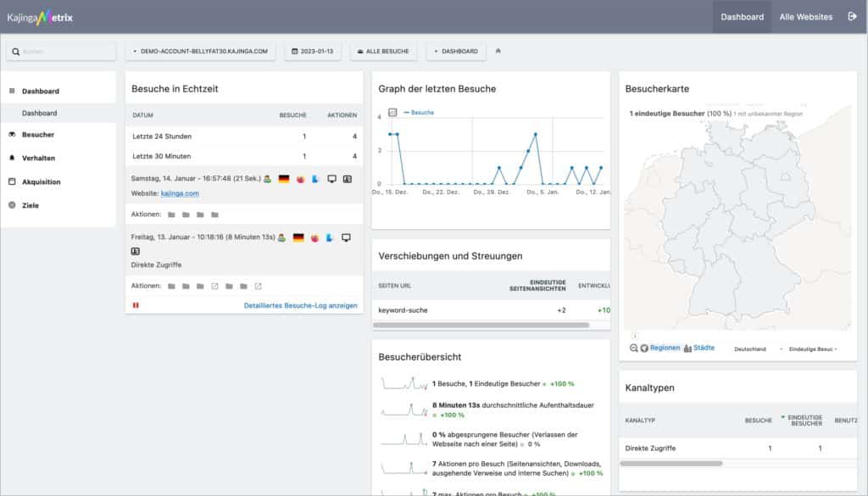The width and height of the screenshot is (868, 496).
Task: Open the Dashboard selector dropdown in toolbar
Action: coord(456,51)
